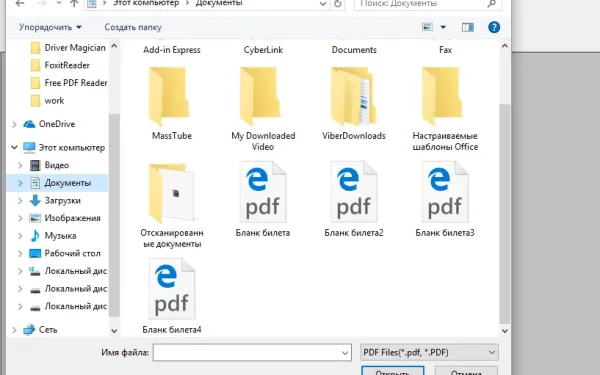Click the Up arrow navigation icon
Screen dimensions: 600x375
coord(74,3)
